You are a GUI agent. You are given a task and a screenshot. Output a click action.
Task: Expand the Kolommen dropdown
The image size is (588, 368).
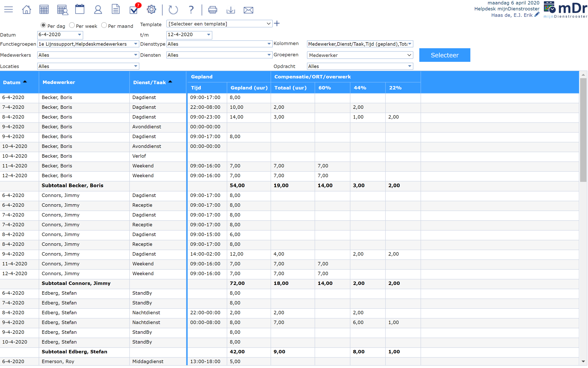410,44
